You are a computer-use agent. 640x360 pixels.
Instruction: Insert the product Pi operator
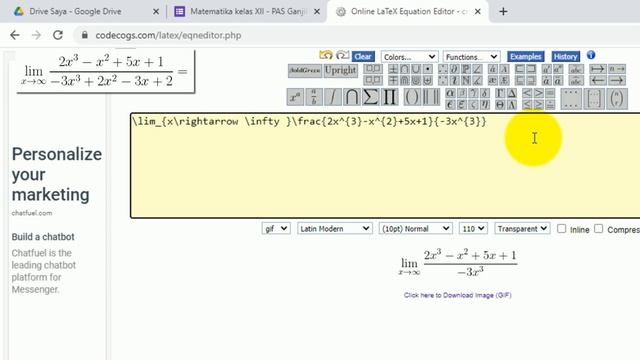(389, 97)
